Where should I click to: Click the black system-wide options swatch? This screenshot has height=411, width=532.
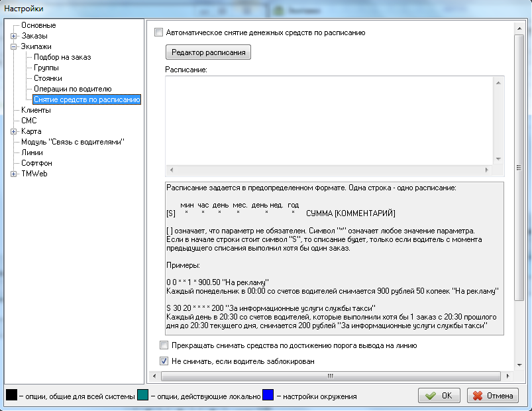coord(11,394)
